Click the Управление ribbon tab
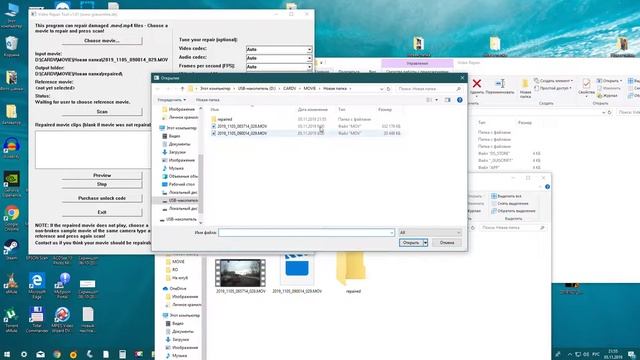The image size is (640, 360). point(417,63)
